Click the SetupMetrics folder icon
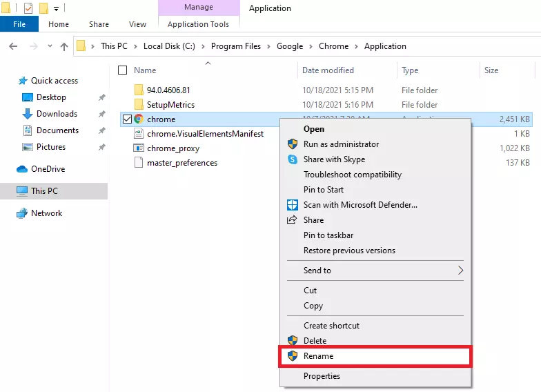The height and width of the screenshot is (392, 541). pos(139,105)
